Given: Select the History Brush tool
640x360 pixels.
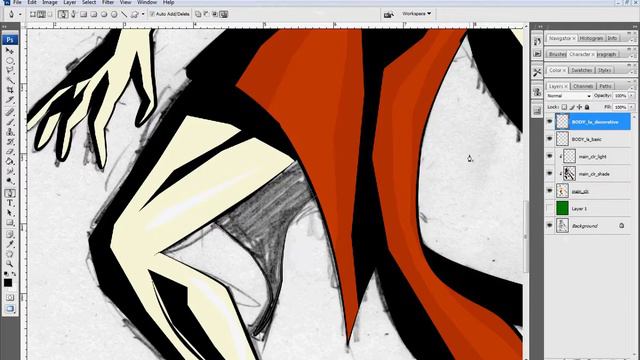Looking at the screenshot, I should coord(10,142).
